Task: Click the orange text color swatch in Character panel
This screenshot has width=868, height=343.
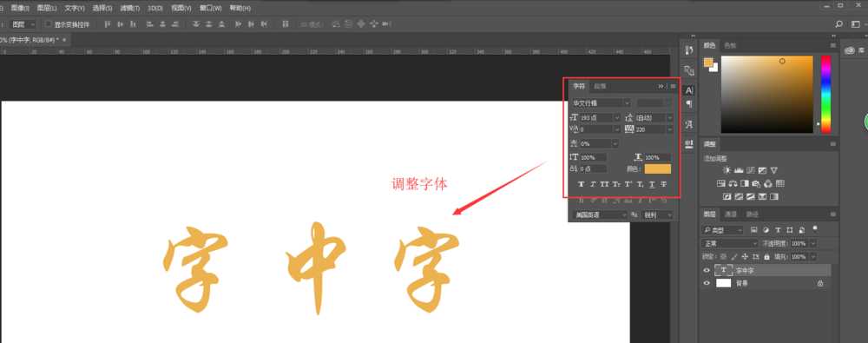Action: (658, 169)
